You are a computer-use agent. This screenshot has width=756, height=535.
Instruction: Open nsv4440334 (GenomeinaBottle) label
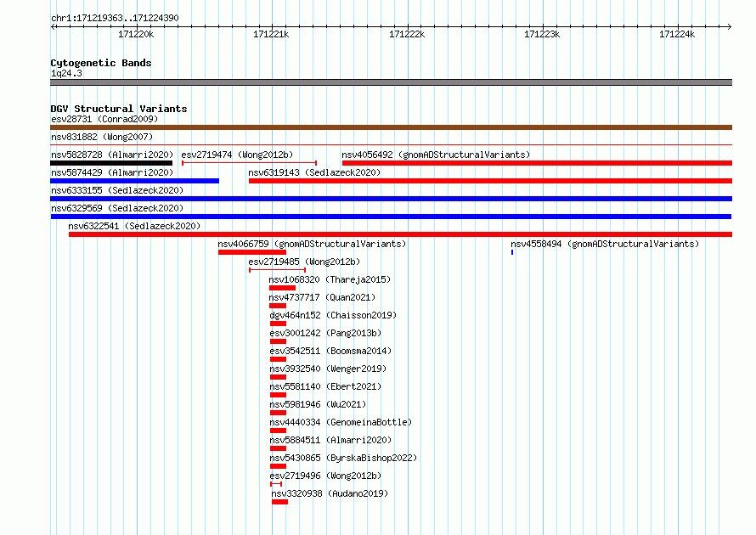(x=341, y=422)
